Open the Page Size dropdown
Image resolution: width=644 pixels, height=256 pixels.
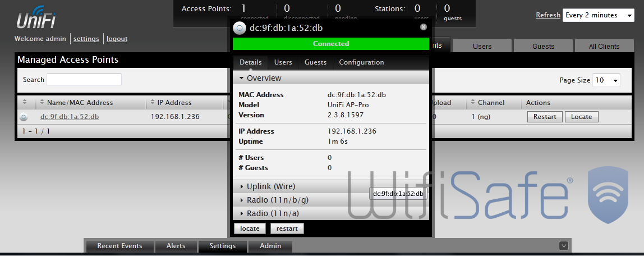[x=606, y=80]
